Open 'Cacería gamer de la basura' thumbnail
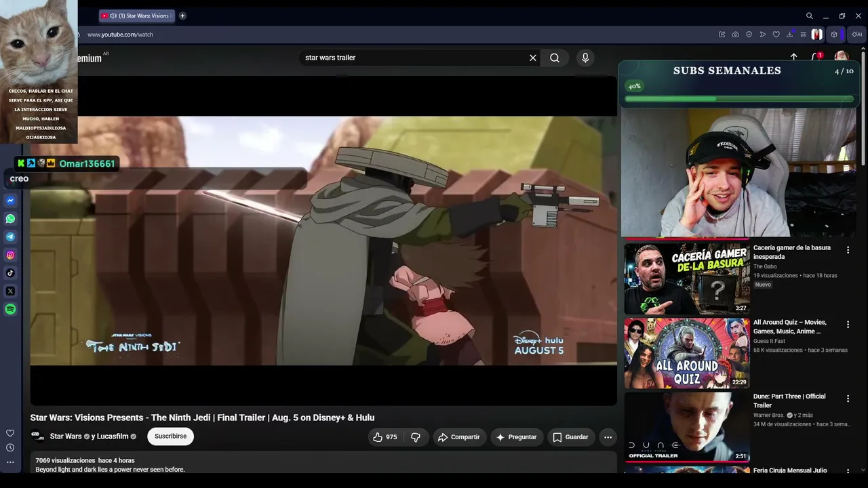This screenshot has width=868, height=488. click(x=687, y=279)
